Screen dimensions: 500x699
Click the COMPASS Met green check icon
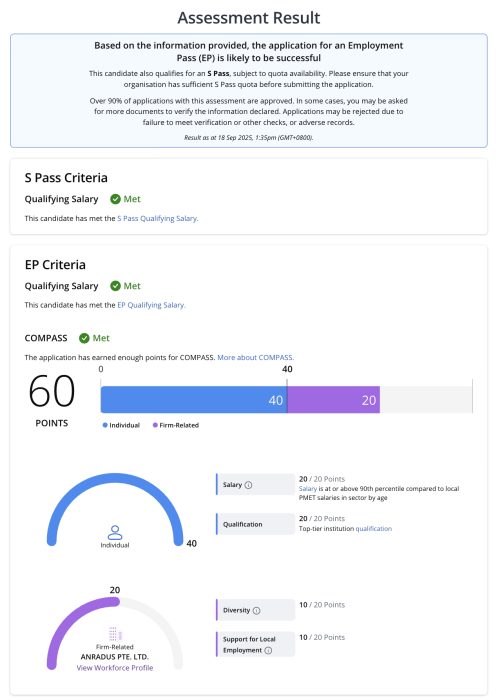coord(84,338)
